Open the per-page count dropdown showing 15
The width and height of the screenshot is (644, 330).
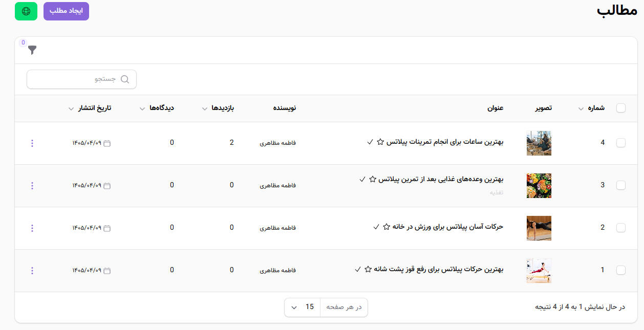pos(302,307)
